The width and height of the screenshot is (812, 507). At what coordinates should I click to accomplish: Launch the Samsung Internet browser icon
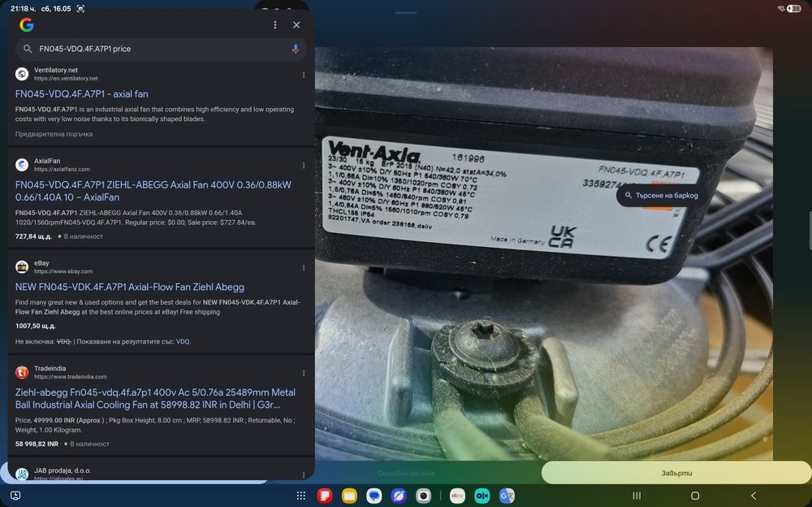[399, 496]
